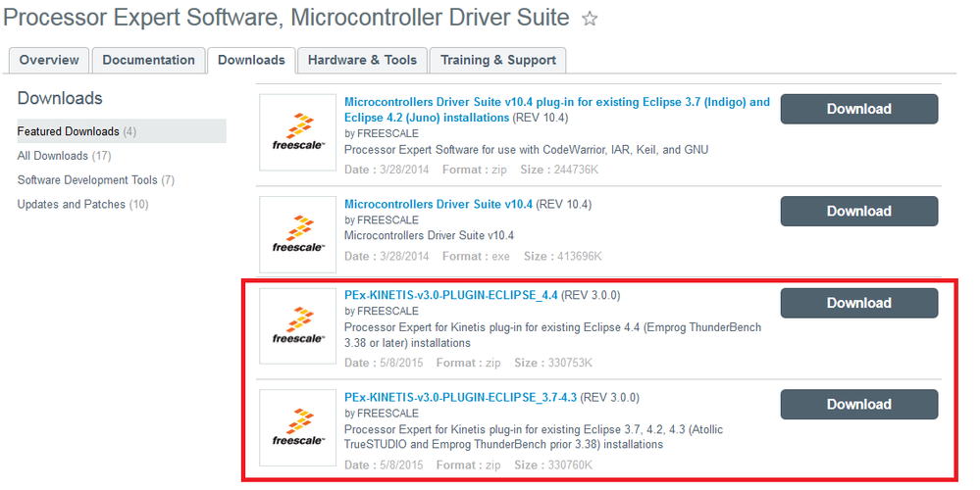This screenshot has height=490, width=980.
Task: Go to Training & Support tab
Action: click(x=498, y=60)
